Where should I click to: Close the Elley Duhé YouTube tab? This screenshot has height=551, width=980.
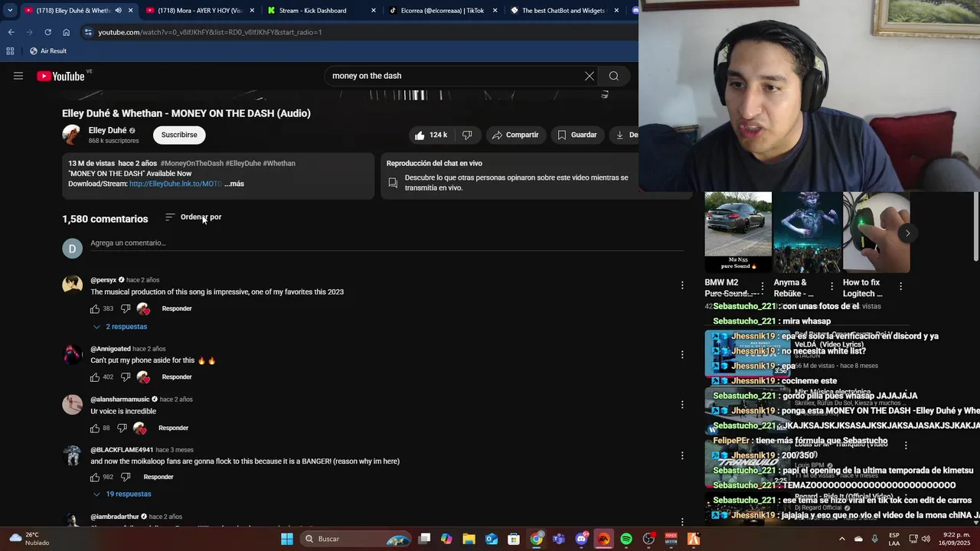point(131,11)
